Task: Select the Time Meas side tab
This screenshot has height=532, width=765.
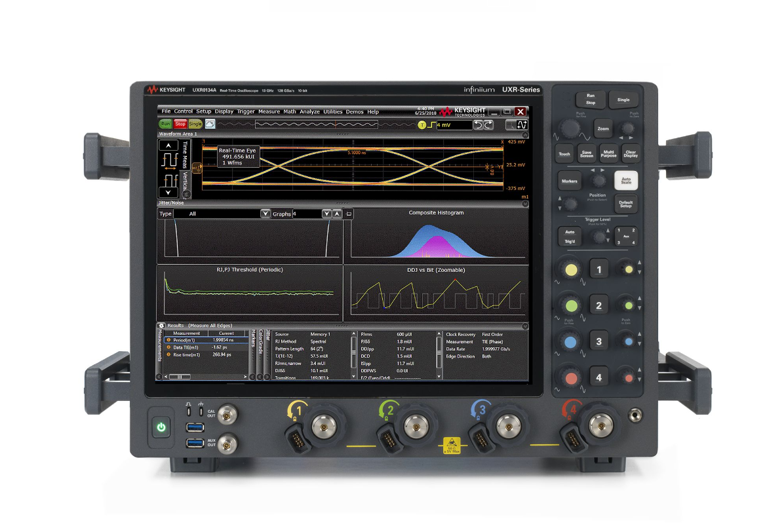Action: click(185, 155)
